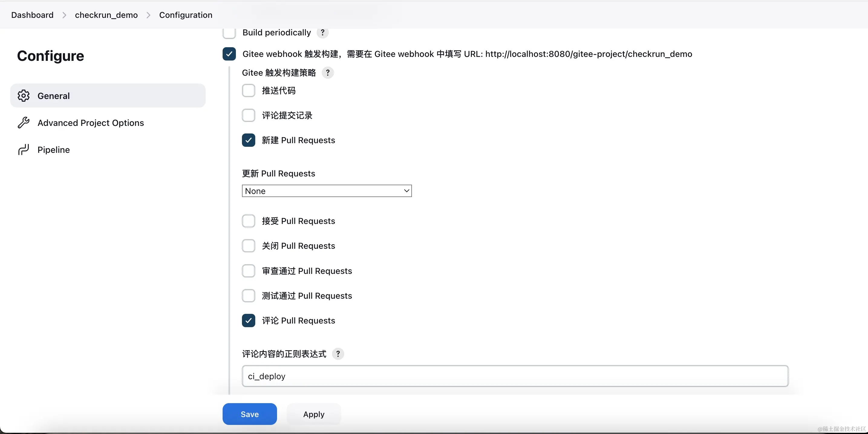The width and height of the screenshot is (868, 434).
Task: Enable 审查通过 Pull Requests
Action: click(249, 271)
